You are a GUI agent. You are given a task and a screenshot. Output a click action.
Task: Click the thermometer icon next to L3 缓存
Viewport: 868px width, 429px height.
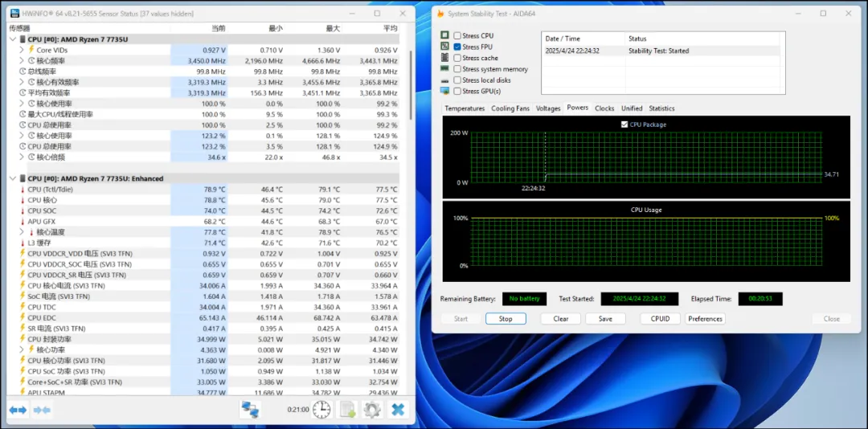pos(23,243)
